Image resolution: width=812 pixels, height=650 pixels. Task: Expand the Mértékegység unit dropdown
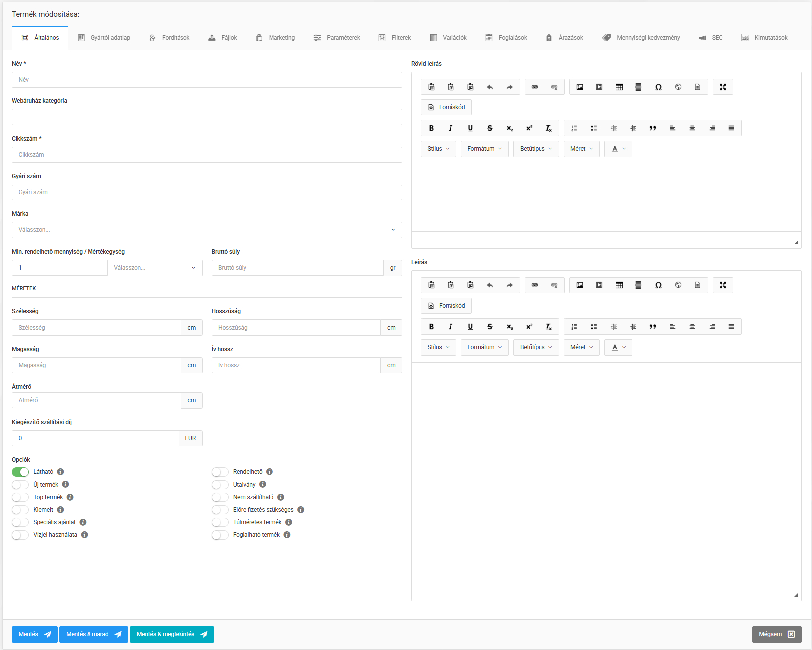point(155,268)
